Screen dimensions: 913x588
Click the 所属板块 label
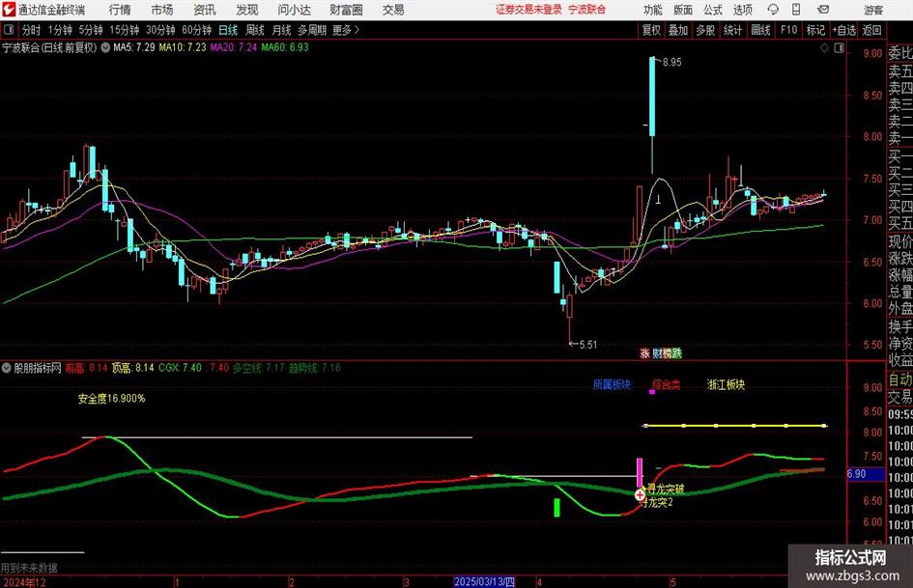(x=612, y=385)
